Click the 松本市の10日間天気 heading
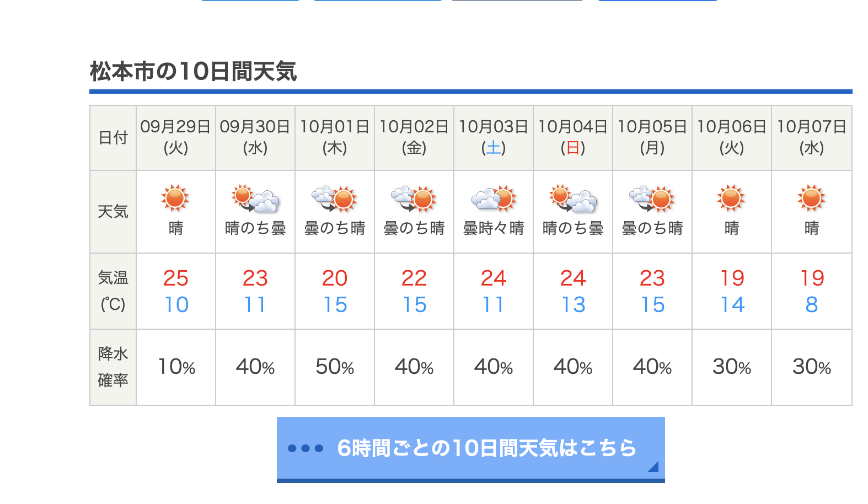 coord(194,71)
